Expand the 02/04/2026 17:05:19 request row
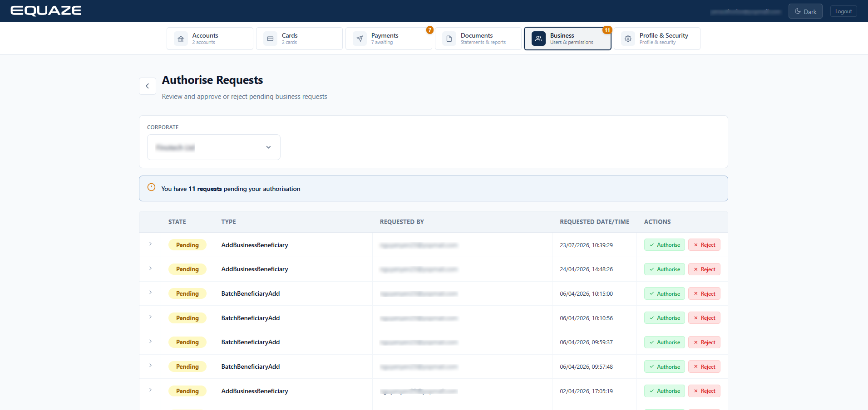868x410 pixels. click(150, 390)
